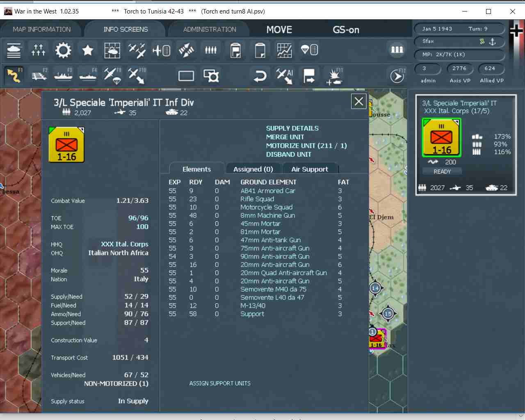Change the MAX TOE value 100
525x420 pixels.
pyautogui.click(x=142, y=227)
